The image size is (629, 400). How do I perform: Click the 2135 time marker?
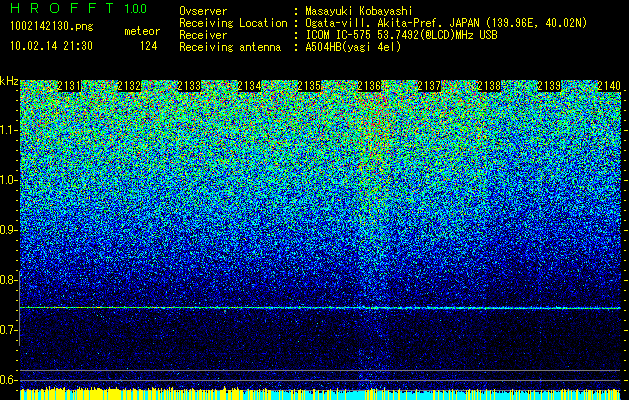pos(309,86)
